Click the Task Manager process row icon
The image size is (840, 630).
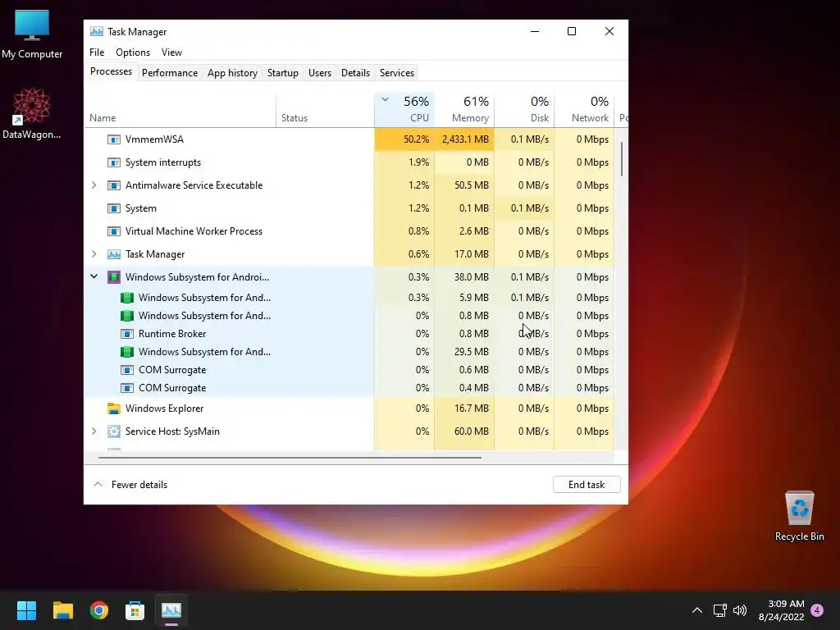(x=113, y=254)
